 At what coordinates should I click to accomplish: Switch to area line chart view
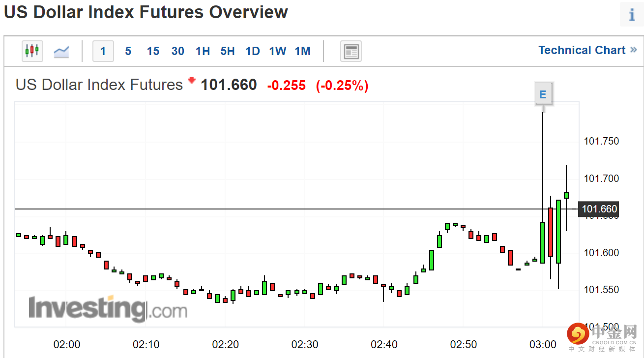(61, 51)
